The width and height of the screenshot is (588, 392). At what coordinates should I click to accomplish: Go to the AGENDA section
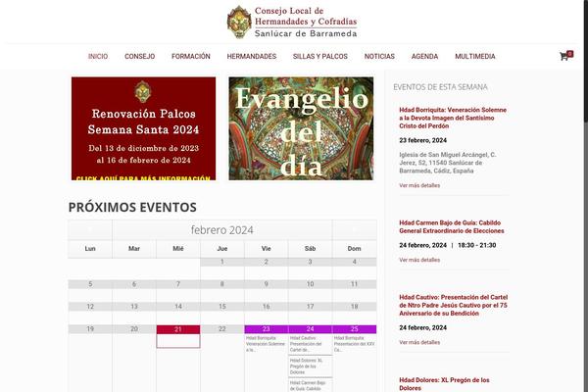click(424, 56)
